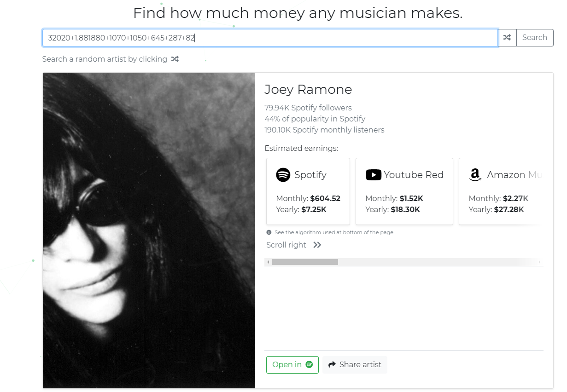
Task: Click the Spotify earnings card
Action: (308, 191)
